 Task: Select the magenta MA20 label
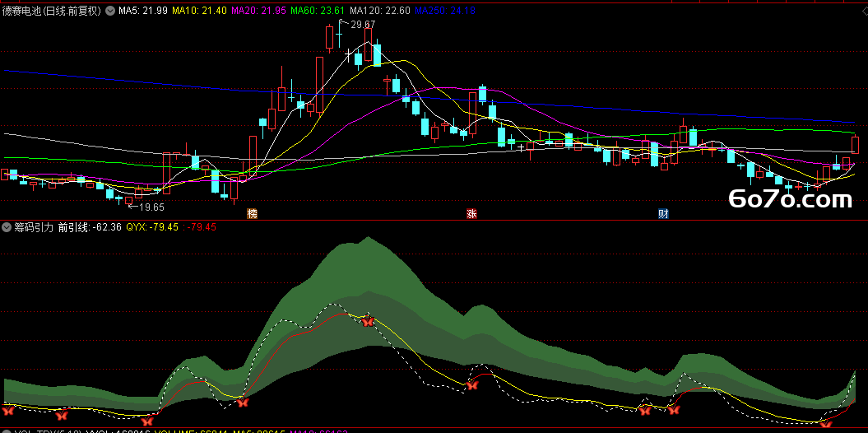pos(258,11)
